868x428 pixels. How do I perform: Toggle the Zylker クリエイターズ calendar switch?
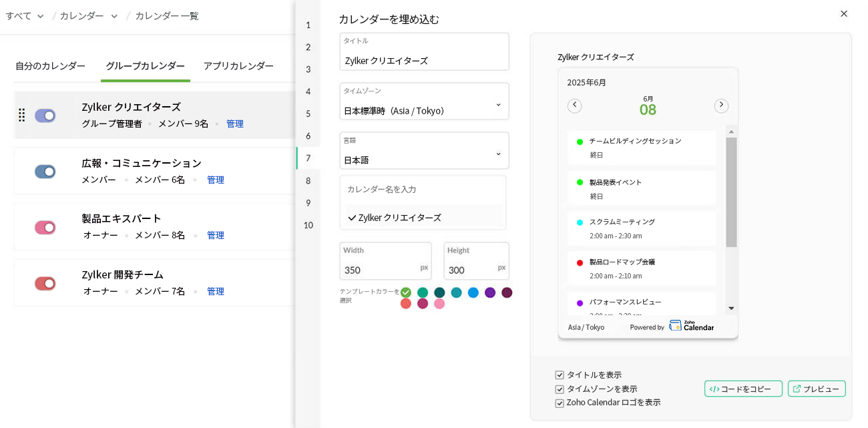tap(45, 116)
